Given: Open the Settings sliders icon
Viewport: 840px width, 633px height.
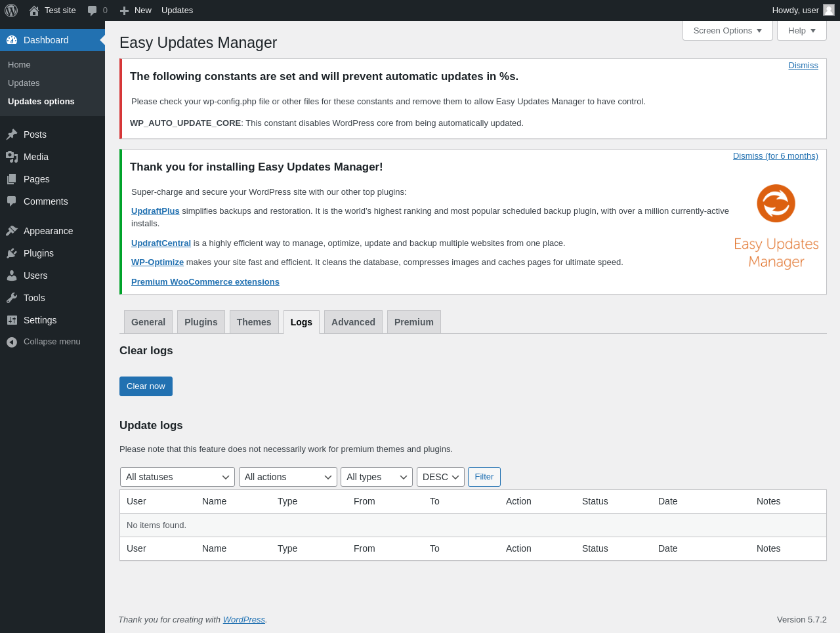Looking at the screenshot, I should (12, 320).
